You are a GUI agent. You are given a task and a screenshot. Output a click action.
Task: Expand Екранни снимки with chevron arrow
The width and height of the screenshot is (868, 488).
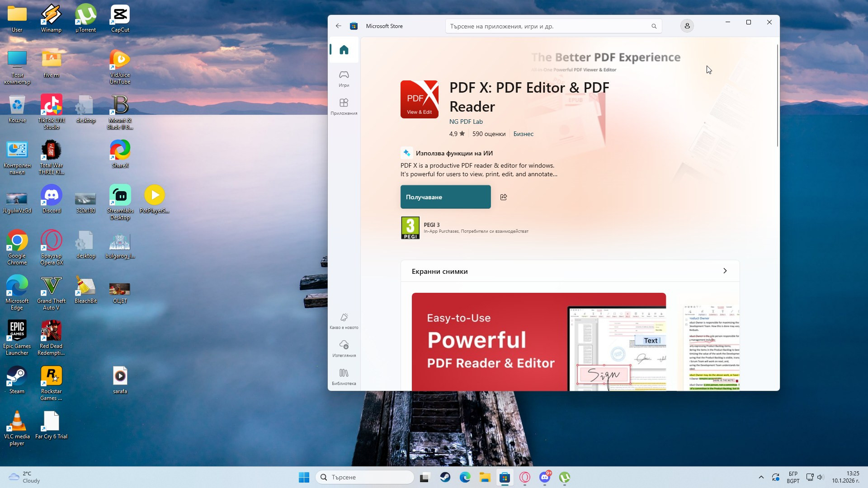point(725,271)
